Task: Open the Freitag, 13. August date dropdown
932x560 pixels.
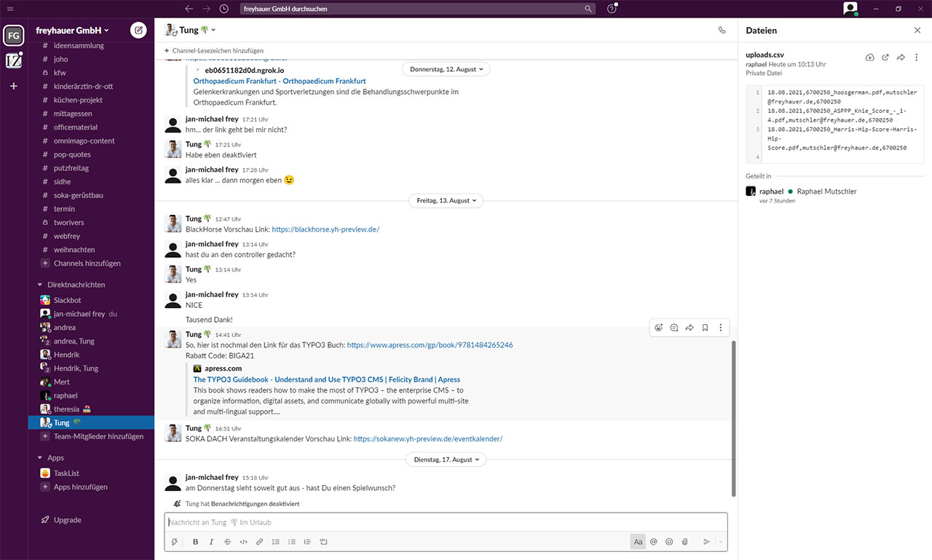Action: [447, 200]
